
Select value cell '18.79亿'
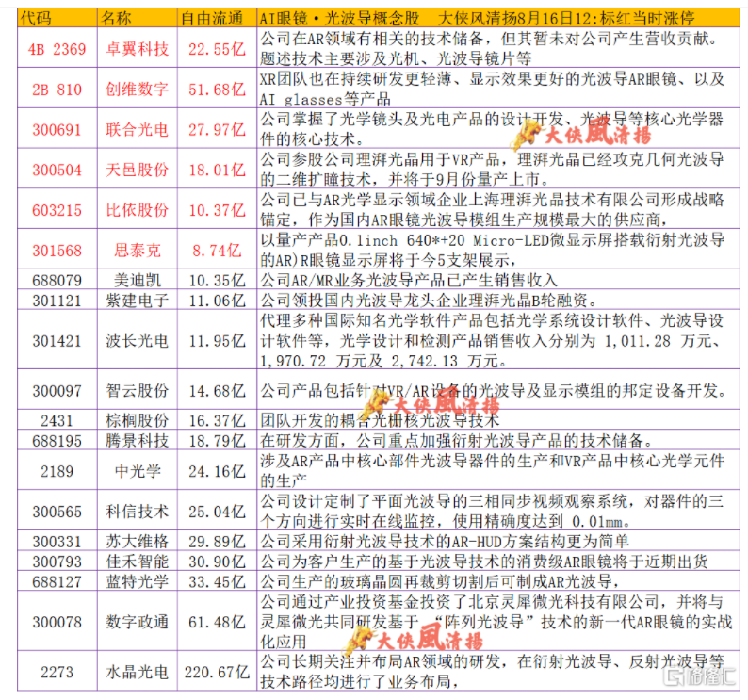click(x=217, y=440)
